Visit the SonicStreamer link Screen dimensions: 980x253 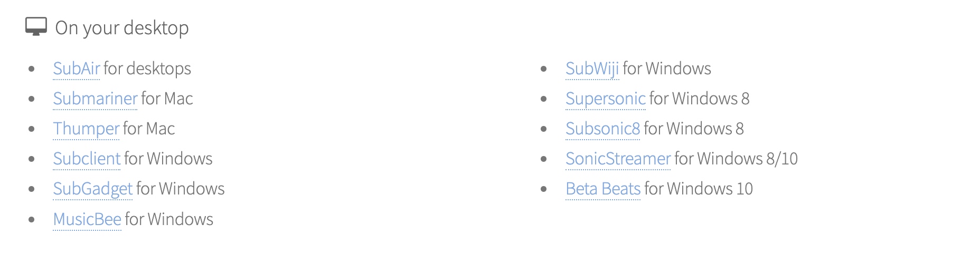pyautogui.click(x=618, y=159)
